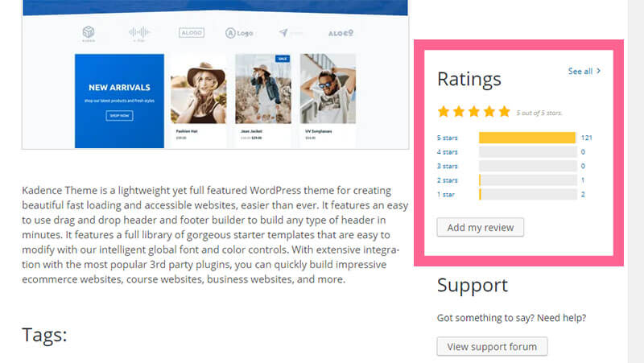The image size is (644, 363).
Task: Click the chevron next to See all
Action: (598, 71)
